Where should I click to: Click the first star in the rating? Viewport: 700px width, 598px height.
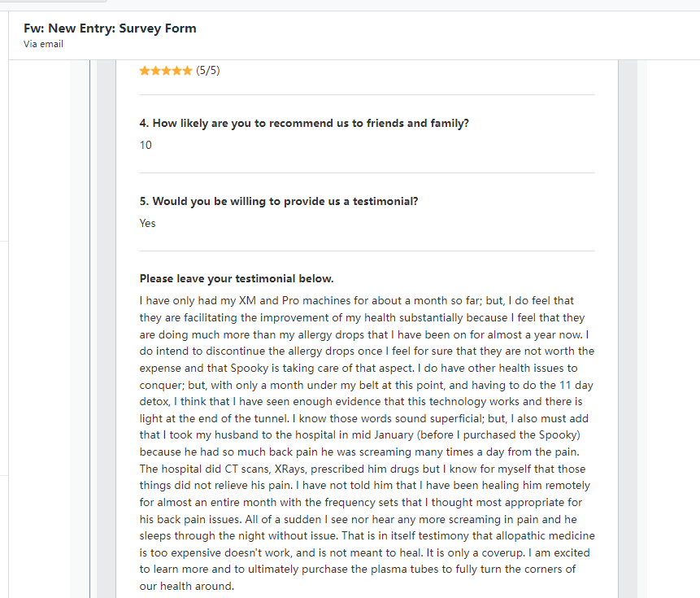coord(145,71)
